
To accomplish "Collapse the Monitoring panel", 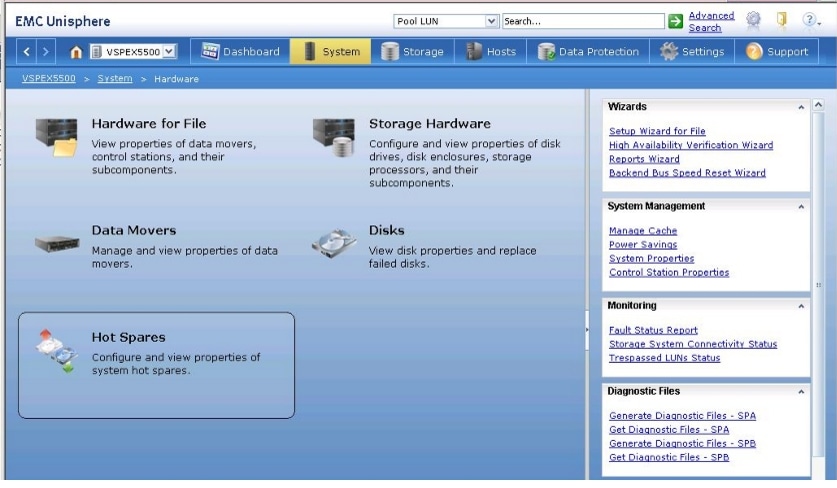I will (x=801, y=306).
